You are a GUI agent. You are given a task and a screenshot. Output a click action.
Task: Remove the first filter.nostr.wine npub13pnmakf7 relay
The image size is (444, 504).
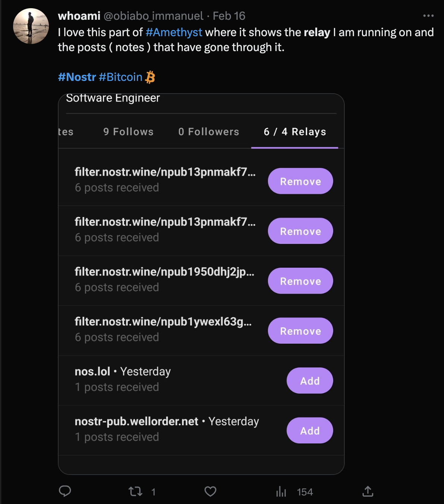[300, 181]
